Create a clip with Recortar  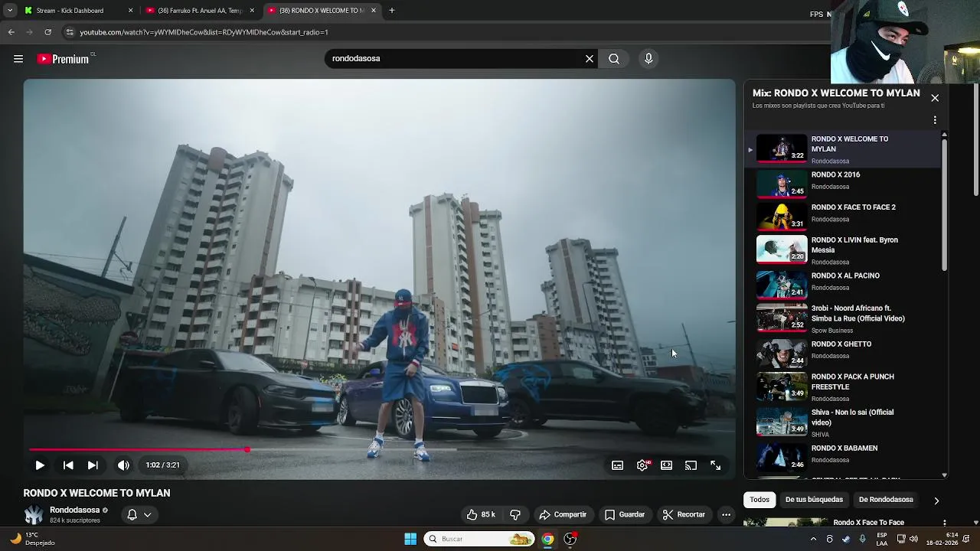(684, 514)
